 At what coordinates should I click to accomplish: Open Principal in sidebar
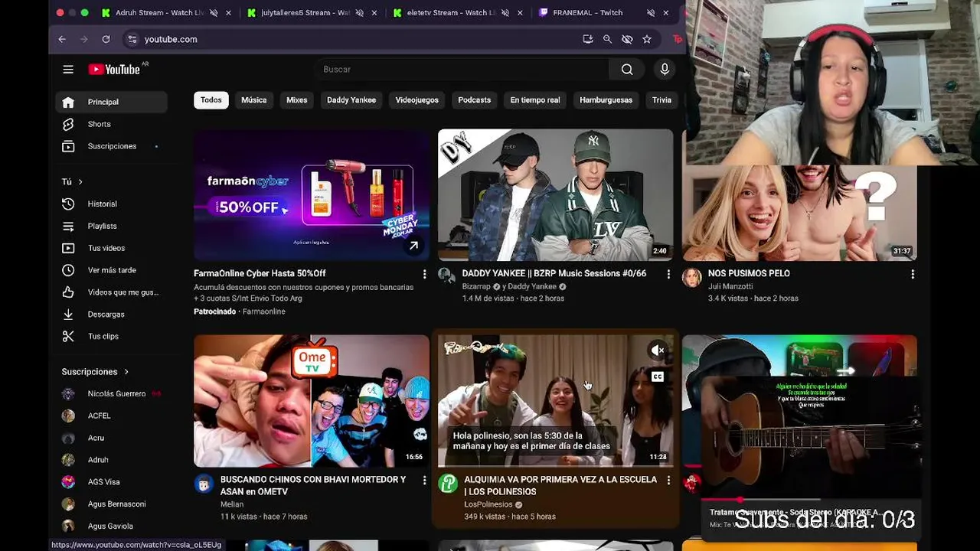tap(111, 102)
